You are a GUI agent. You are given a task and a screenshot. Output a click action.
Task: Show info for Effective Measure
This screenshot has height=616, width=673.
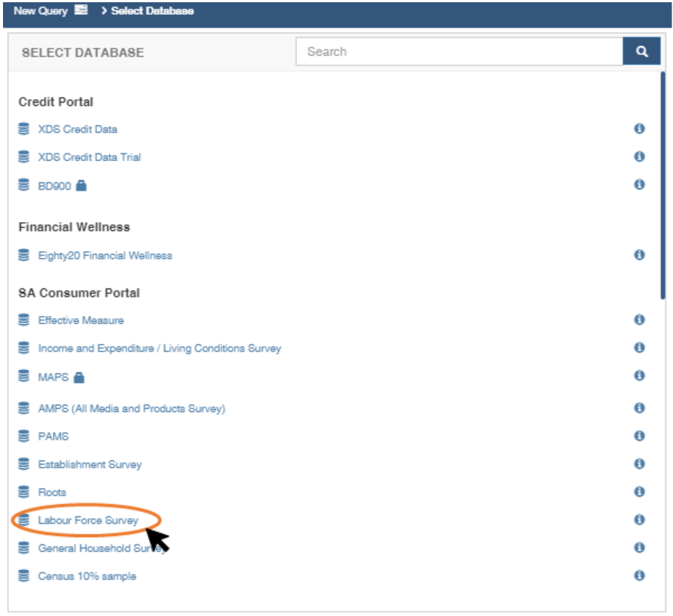[x=639, y=320]
